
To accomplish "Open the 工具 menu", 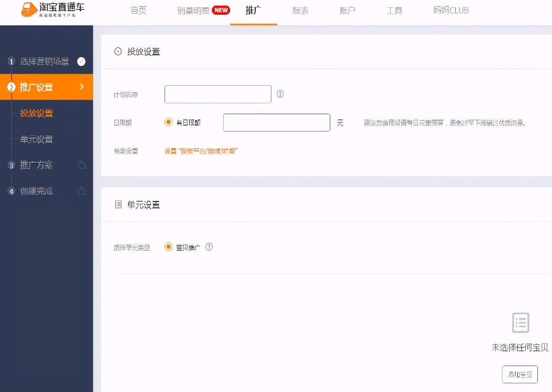I will [x=394, y=10].
